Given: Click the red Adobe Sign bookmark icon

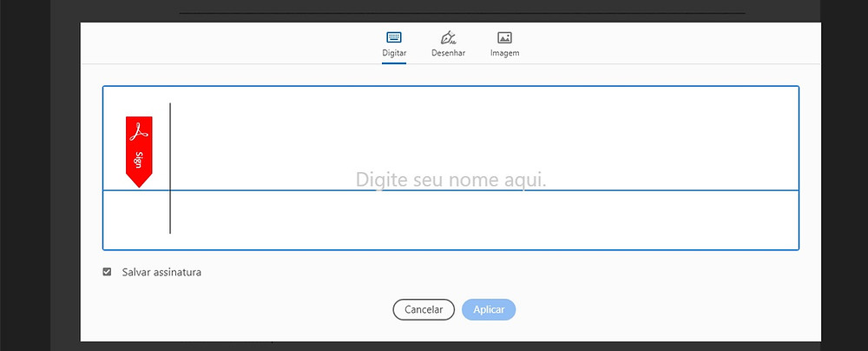Looking at the screenshot, I should click(x=139, y=151).
